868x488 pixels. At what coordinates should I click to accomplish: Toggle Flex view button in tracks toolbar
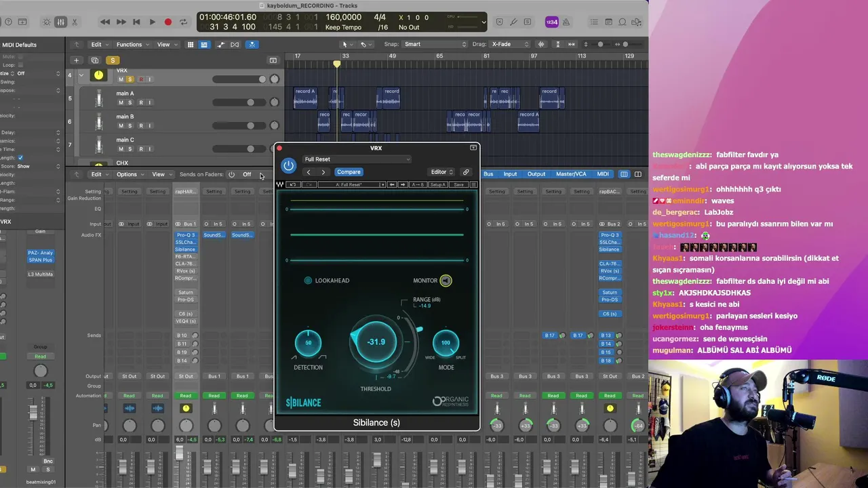tap(235, 45)
